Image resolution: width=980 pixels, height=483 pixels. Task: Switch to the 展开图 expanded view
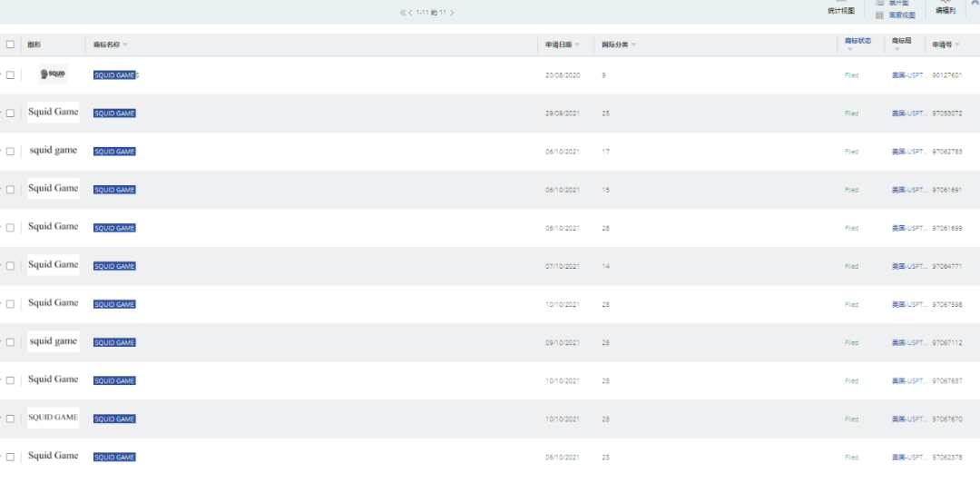898,3
